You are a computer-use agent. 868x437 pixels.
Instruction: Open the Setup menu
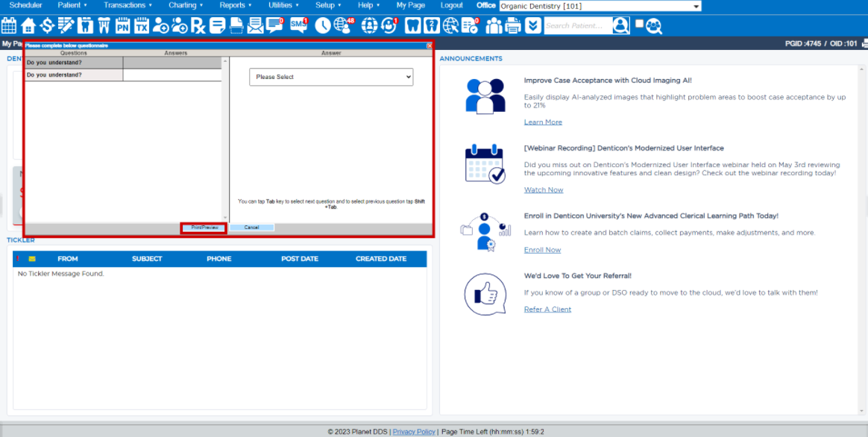click(x=328, y=5)
